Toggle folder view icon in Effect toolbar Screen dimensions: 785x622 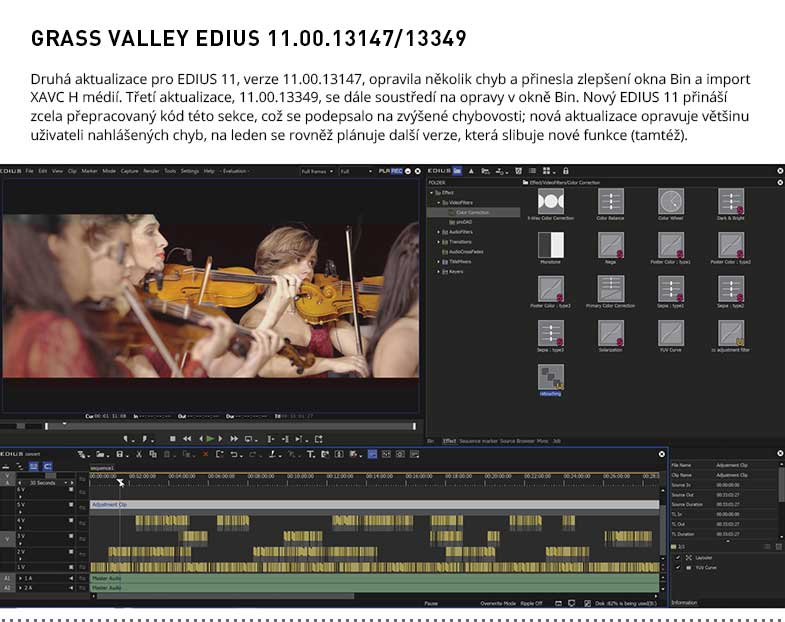coord(457,171)
